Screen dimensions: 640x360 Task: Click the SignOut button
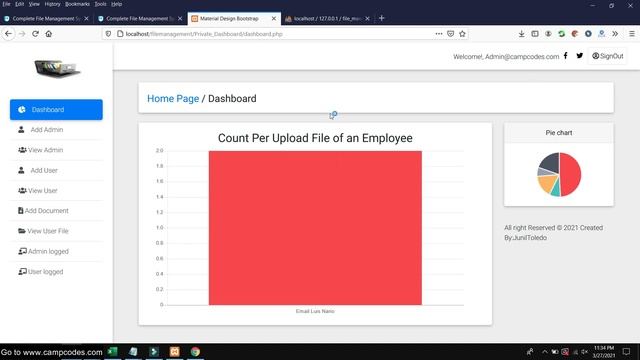point(608,56)
